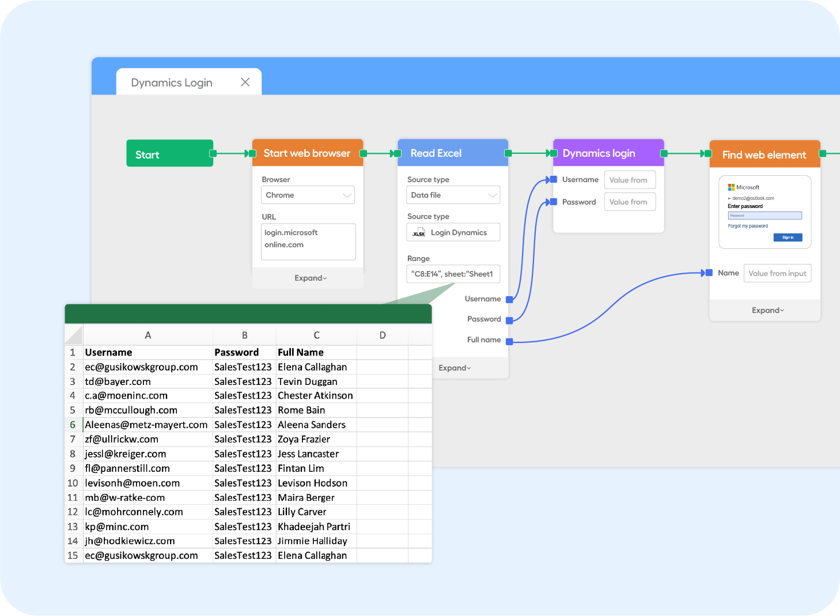The width and height of the screenshot is (840, 616).
Task: Click the green output connector on Start node
Action: [213, 153]
